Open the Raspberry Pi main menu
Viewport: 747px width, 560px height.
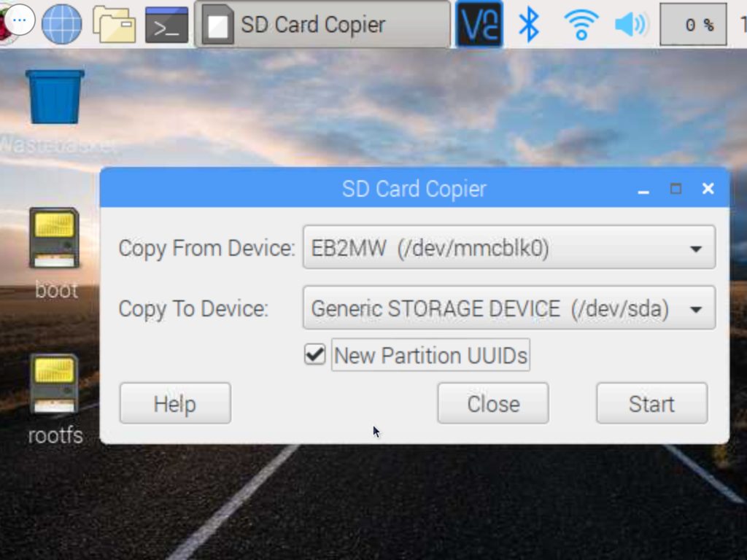pos(6,24)
